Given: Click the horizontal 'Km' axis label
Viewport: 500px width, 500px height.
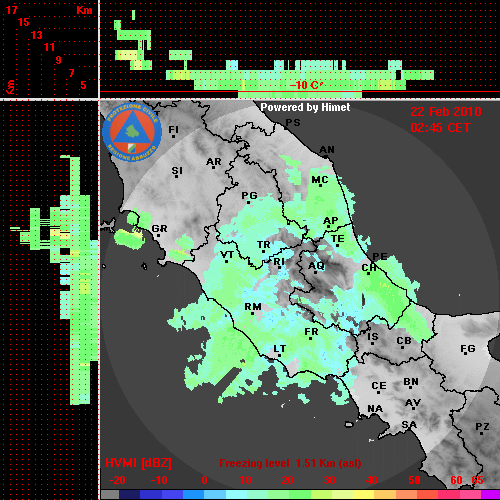Looking at the screenshot, I should tap(84, 10).
